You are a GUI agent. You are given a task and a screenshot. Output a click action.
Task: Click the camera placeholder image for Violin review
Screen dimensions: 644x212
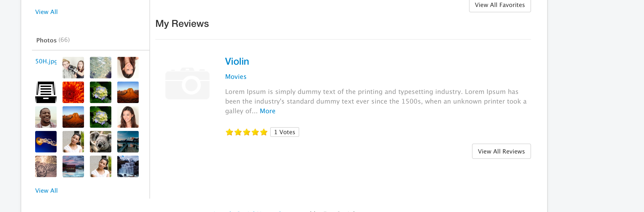187,83
